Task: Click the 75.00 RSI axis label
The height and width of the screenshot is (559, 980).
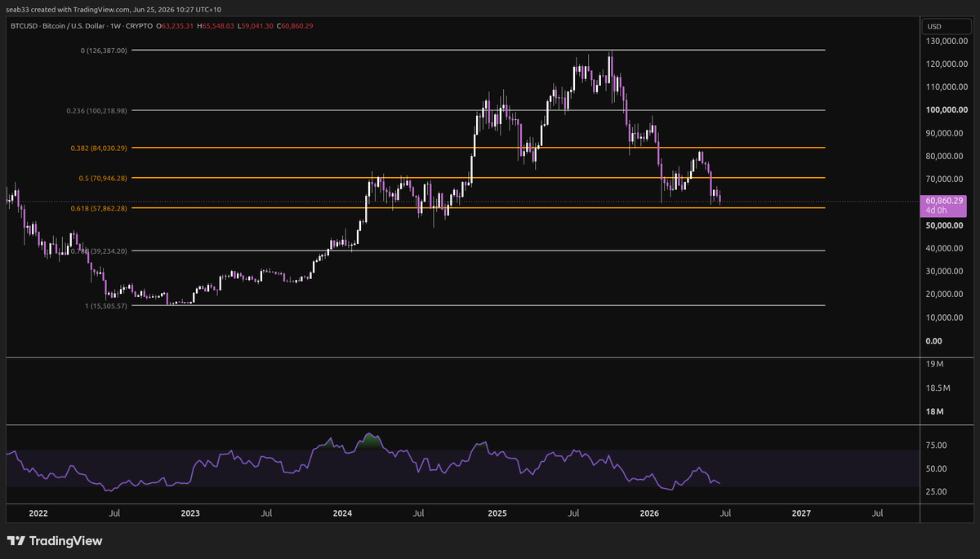Action: tap(937, 446)
